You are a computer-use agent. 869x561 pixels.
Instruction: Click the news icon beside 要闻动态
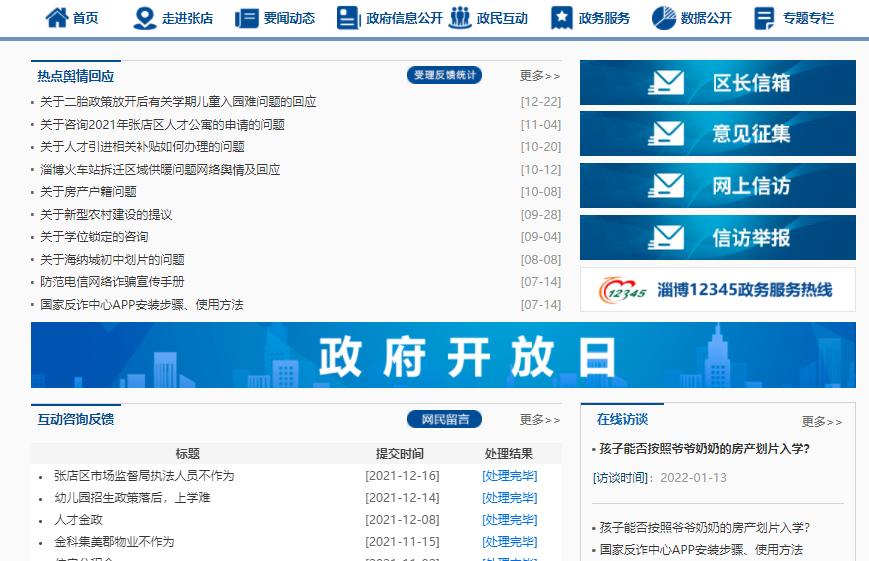click(x=246, y=18)
